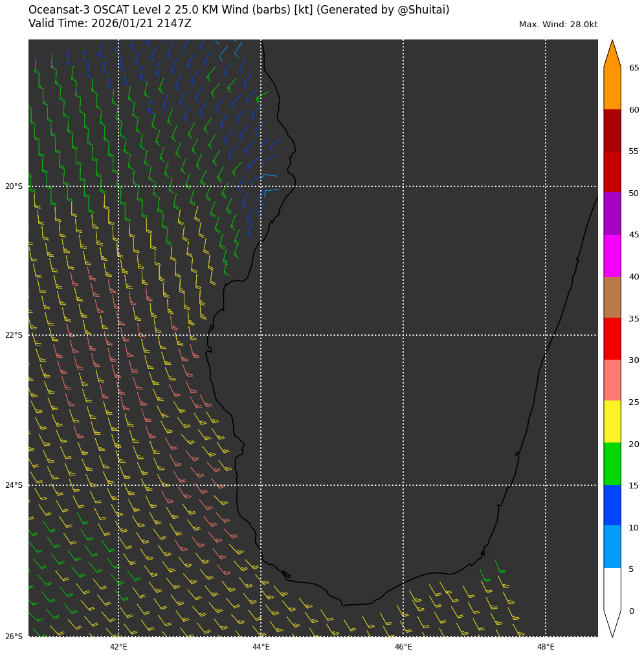The width and height of the screenshot is (644, 656).
Task: Select the yellow 20–25 kt colorbar band
Action: pos(612,422)
